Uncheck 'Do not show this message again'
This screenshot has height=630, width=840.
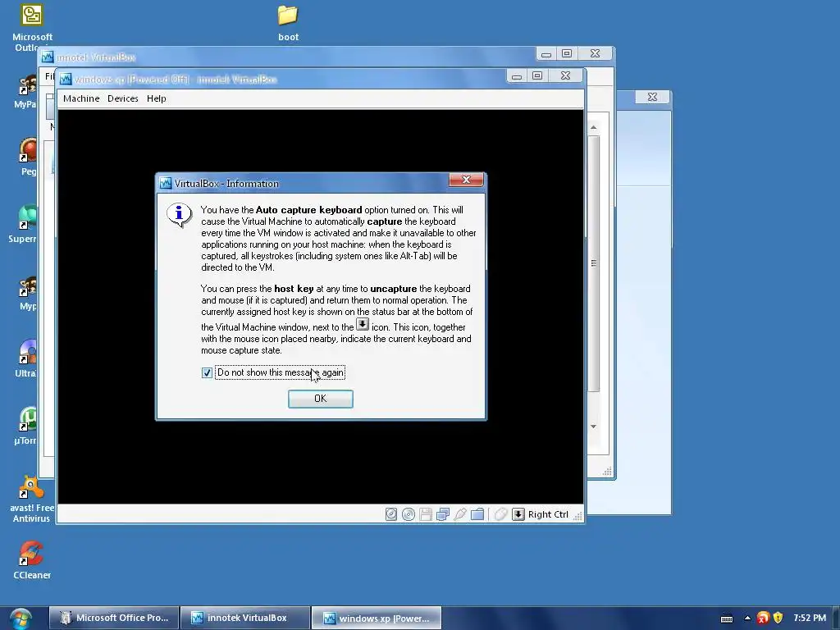pos(207,373)
